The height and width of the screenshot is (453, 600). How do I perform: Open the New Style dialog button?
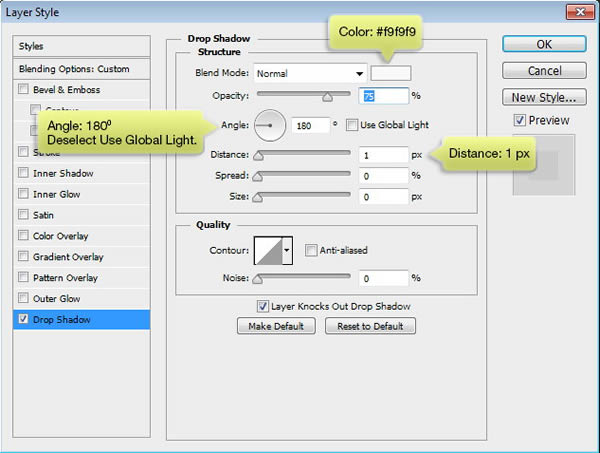[544, 97]
